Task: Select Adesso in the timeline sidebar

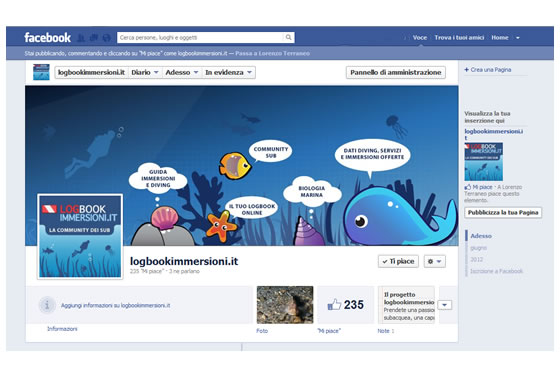Action: (481, 236)
